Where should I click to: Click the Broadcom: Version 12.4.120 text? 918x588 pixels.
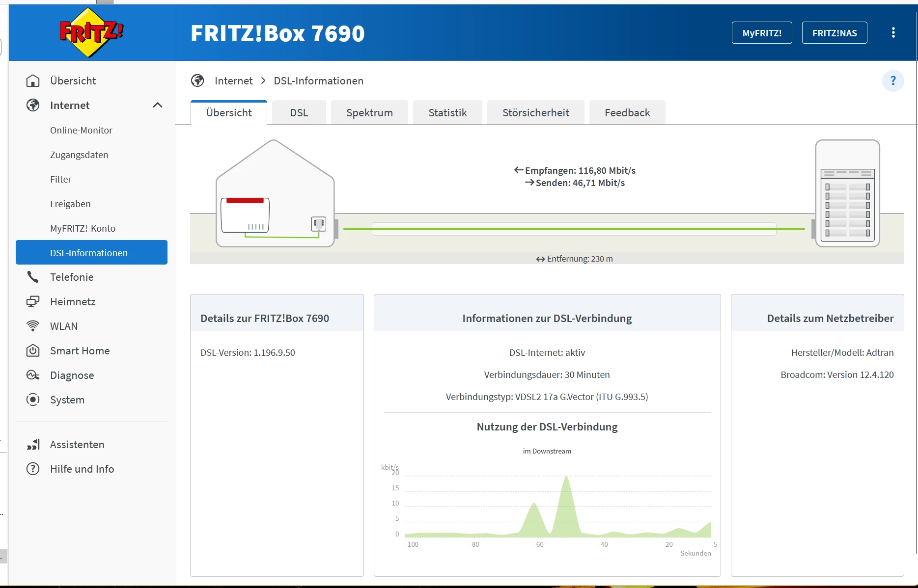[837, 374]
